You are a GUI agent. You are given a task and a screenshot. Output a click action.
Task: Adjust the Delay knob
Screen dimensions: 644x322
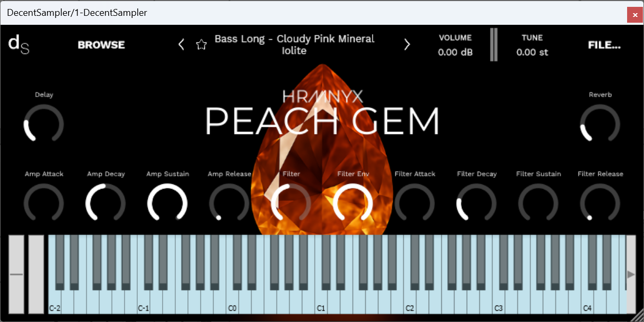point(43,124)
